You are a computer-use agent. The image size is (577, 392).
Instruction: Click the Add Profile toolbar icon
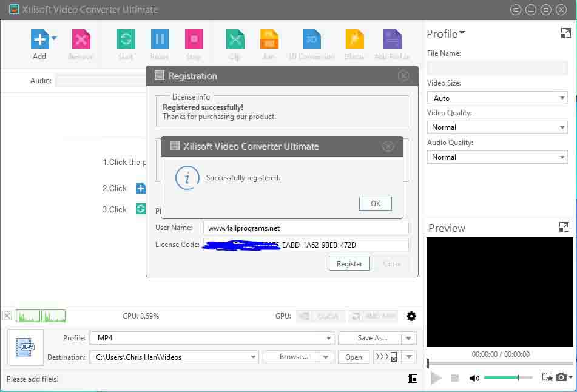point(393,39)
